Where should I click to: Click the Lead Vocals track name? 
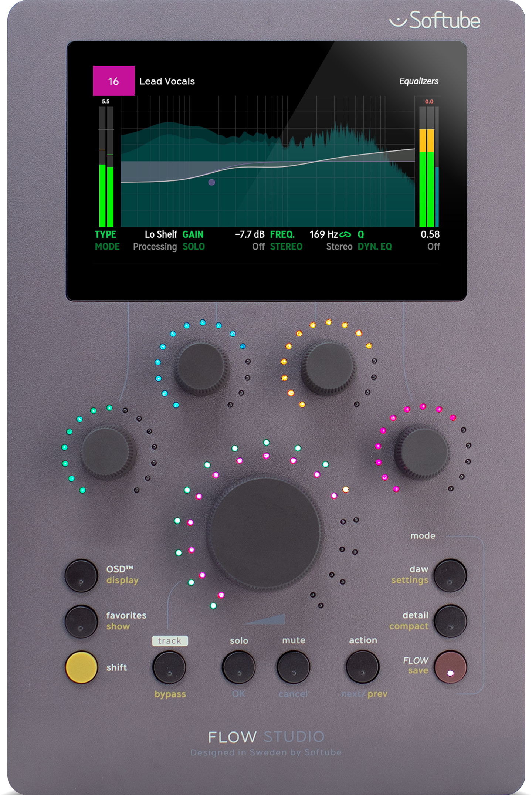click(x=167, y=81)
